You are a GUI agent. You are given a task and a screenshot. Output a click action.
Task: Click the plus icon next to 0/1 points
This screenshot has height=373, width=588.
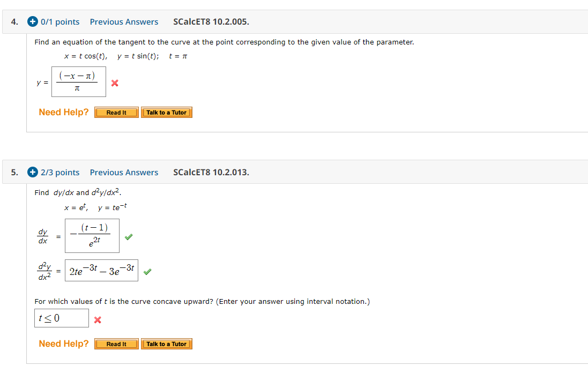point(32,22)
